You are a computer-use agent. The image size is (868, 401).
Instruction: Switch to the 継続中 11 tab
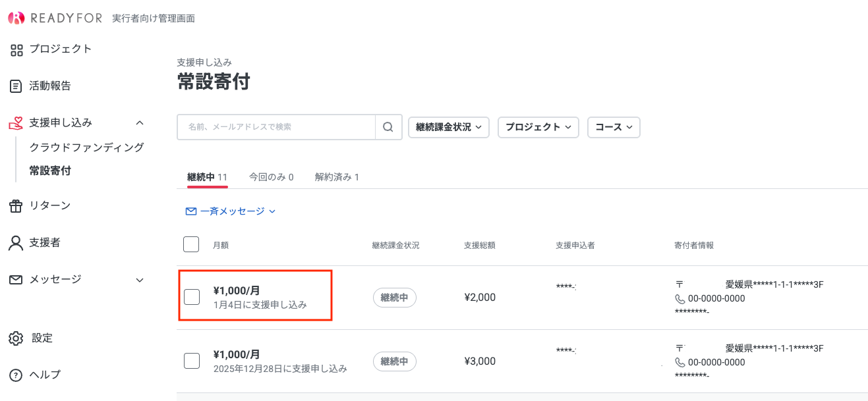207,177
